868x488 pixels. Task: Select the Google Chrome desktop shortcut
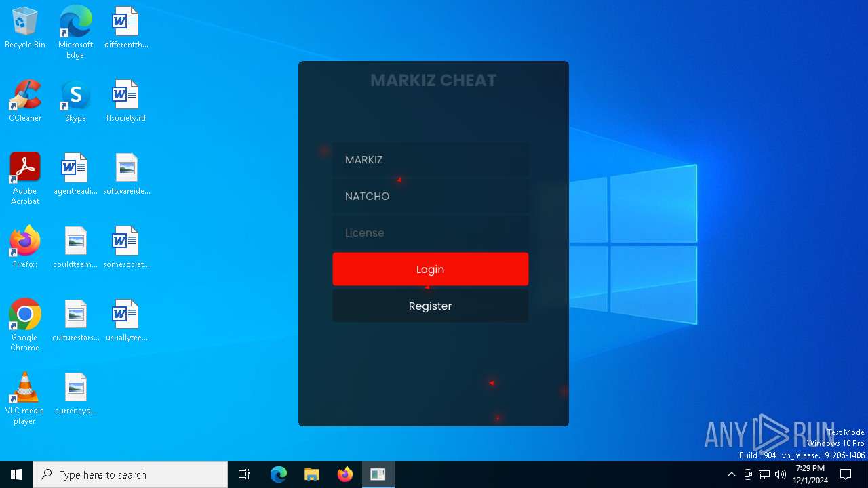pos(25,325)
